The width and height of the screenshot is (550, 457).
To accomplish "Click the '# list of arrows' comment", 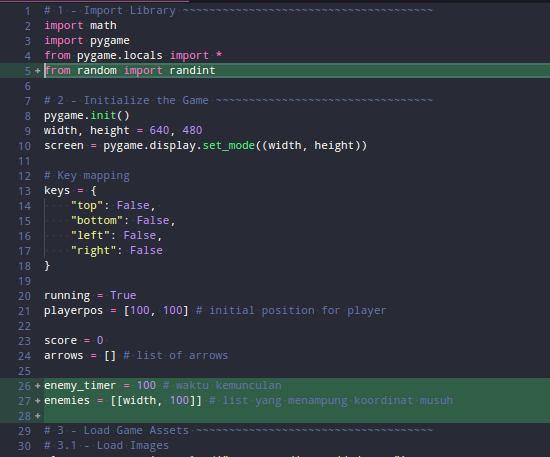I will [x=176, y=356].
